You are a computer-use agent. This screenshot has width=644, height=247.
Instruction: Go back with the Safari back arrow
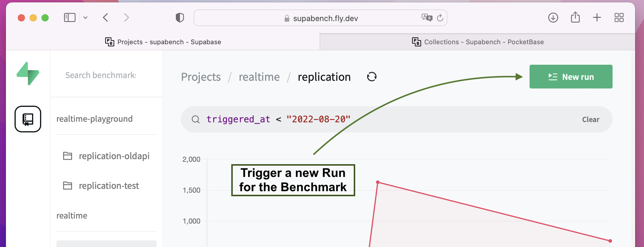tap(106, 18)
